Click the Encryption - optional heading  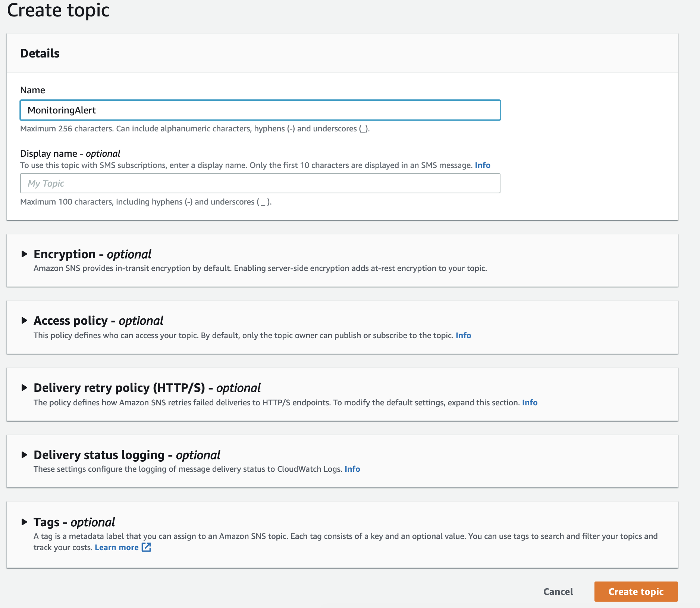click(x=92, y=254)
